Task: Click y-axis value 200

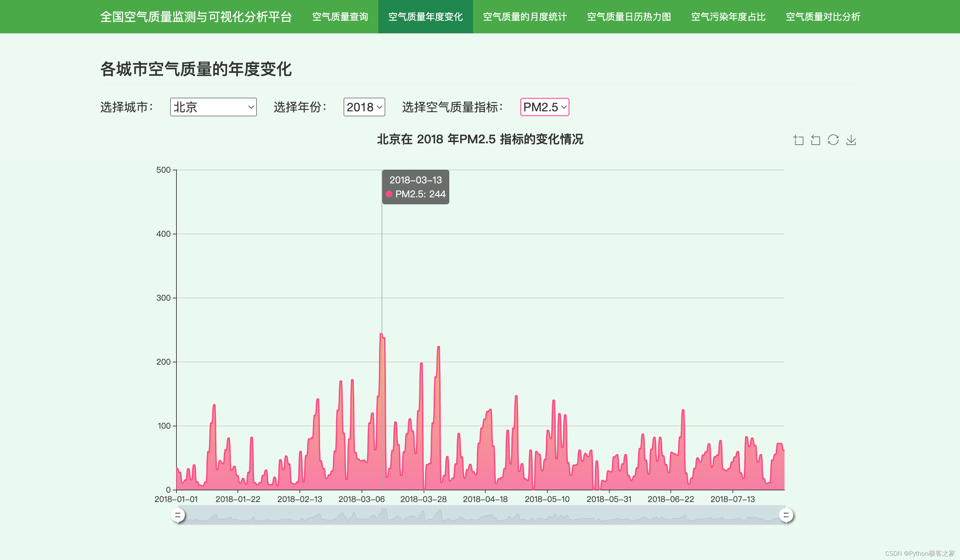Action: tap(163, 362)
